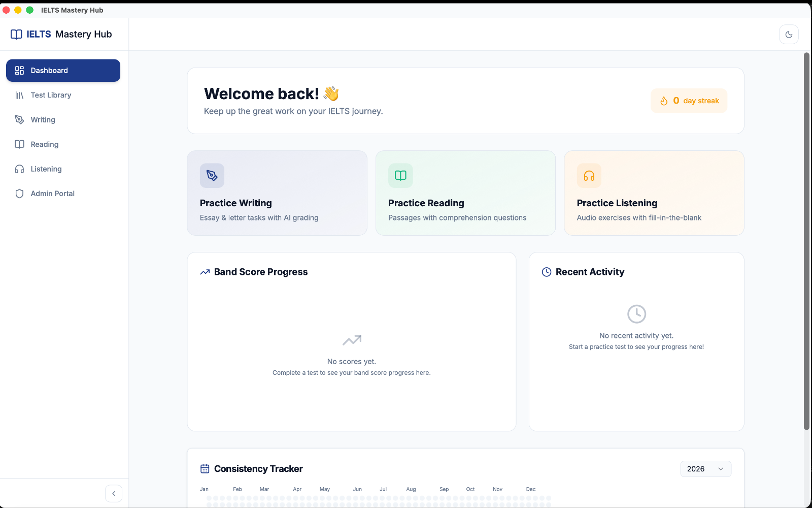The width and height of the screenshot is (812, 508).
Task: Click the Reading book icon in sidebar
Action: [19, 144]
